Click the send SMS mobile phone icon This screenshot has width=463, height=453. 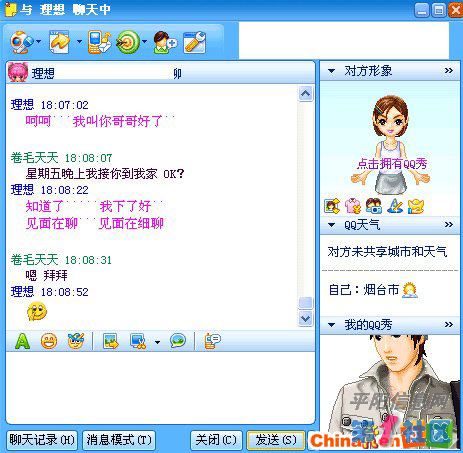[x=99, y=42]
